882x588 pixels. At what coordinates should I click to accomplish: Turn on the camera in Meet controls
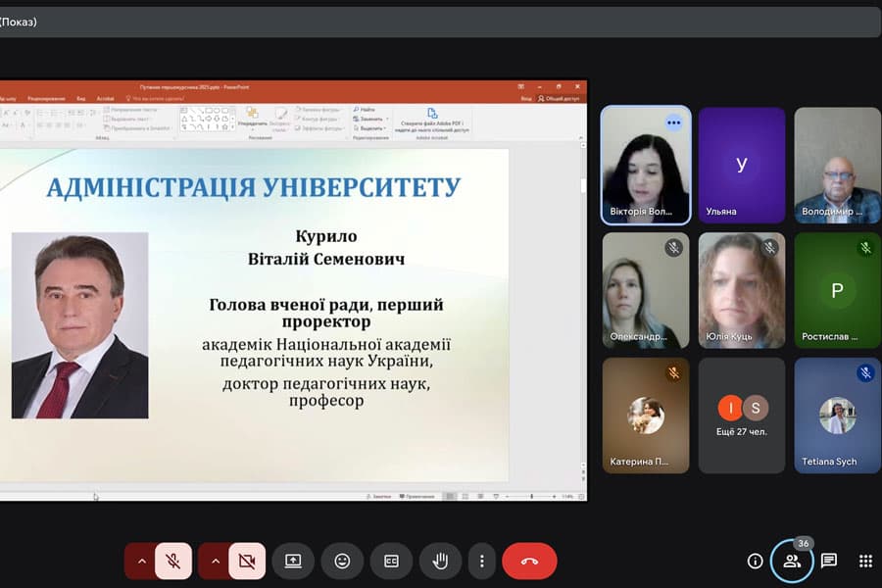(247, 561)
